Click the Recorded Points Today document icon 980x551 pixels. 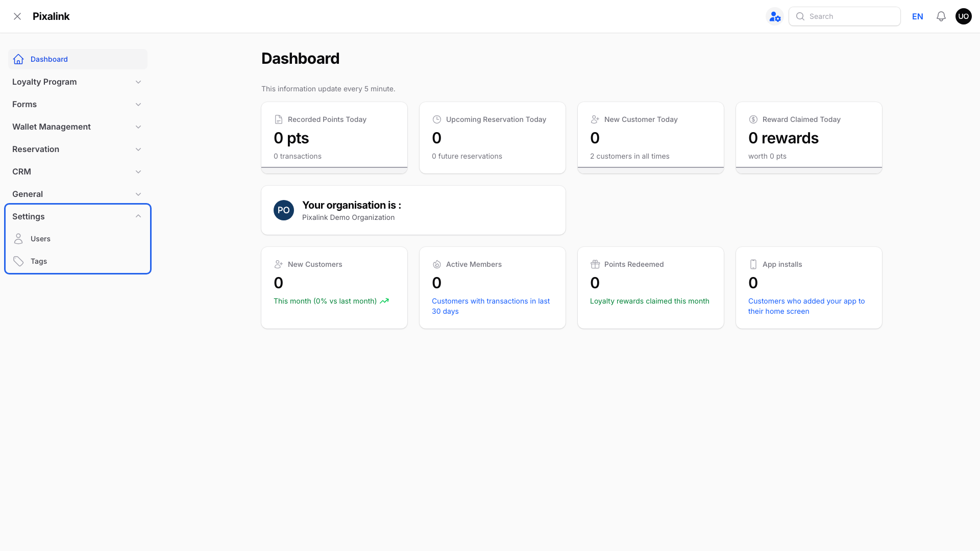[279, 119]
